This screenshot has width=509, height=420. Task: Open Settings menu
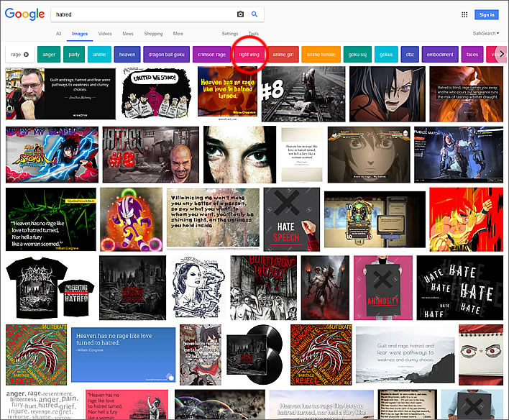(x=230, y=34)
